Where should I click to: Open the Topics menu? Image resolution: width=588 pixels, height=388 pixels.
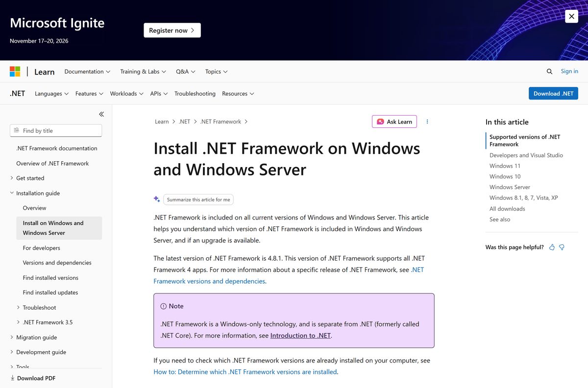click(217, 72)
